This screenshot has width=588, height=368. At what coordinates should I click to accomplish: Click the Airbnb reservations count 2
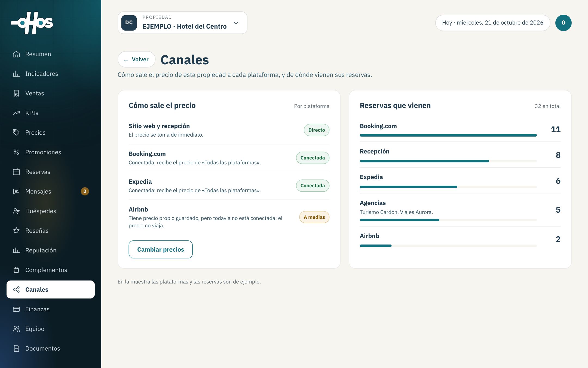[558, 239]
